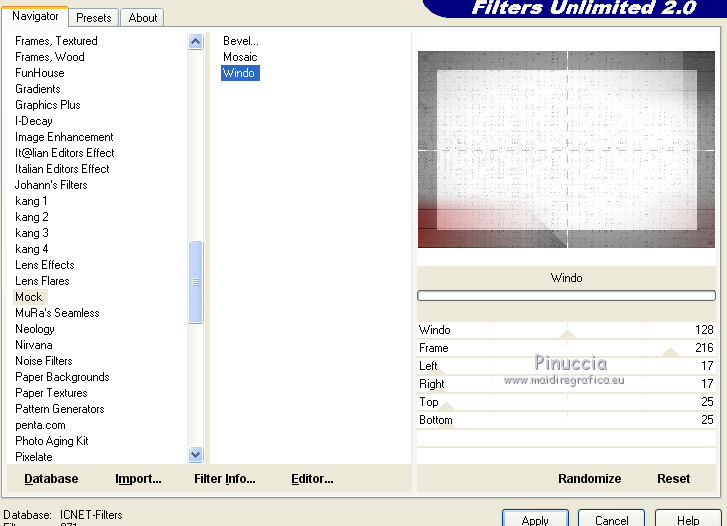Screen dimensions: 727x526
Task: Select the kang 4 category
Action: point(32,249)
